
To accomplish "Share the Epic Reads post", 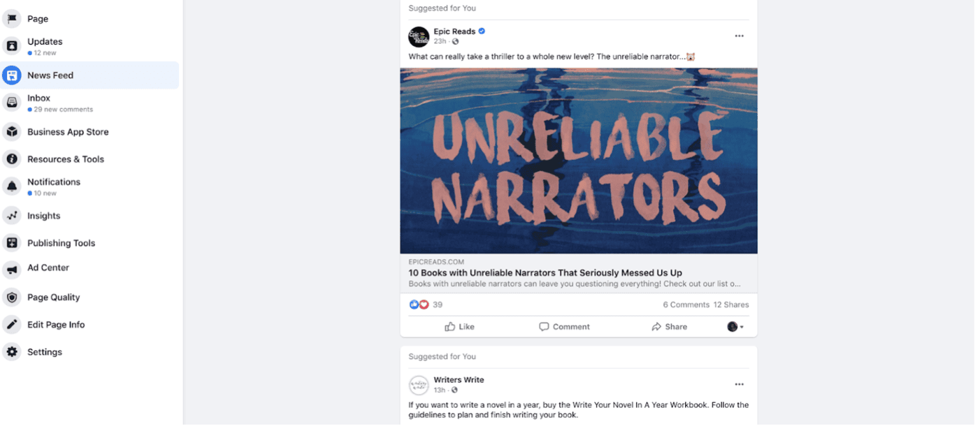I will (669, 327).
